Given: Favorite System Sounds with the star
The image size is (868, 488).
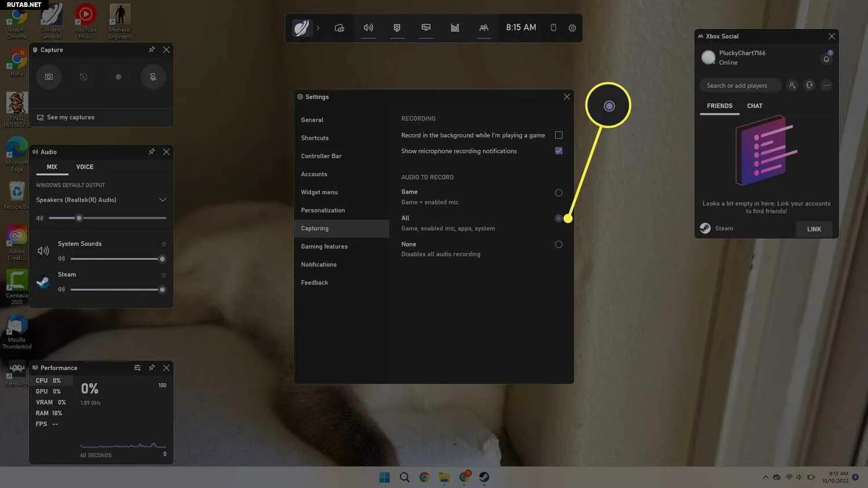Looking at the screenshot, I should (x=163, y=244).
